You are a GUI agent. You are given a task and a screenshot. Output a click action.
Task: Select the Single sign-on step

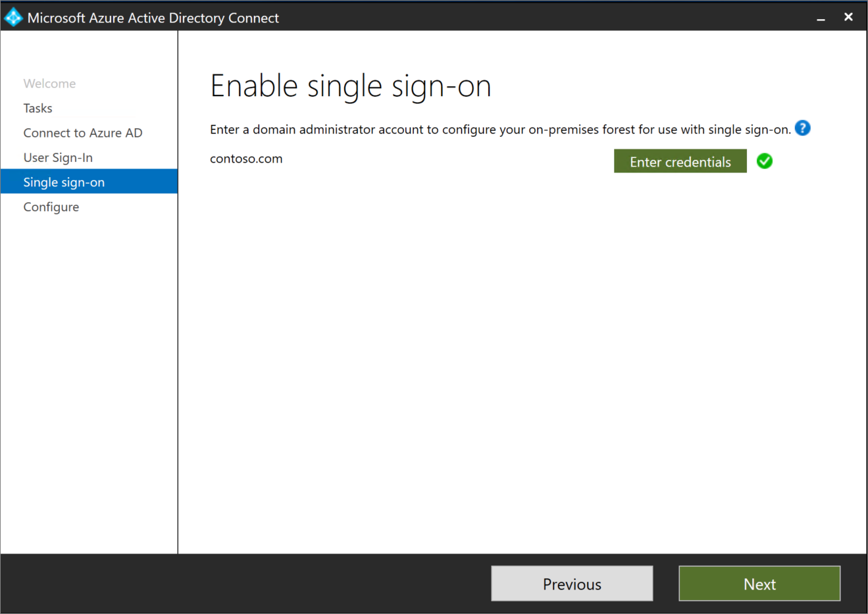pyautogui.click(x=89, y=182)
